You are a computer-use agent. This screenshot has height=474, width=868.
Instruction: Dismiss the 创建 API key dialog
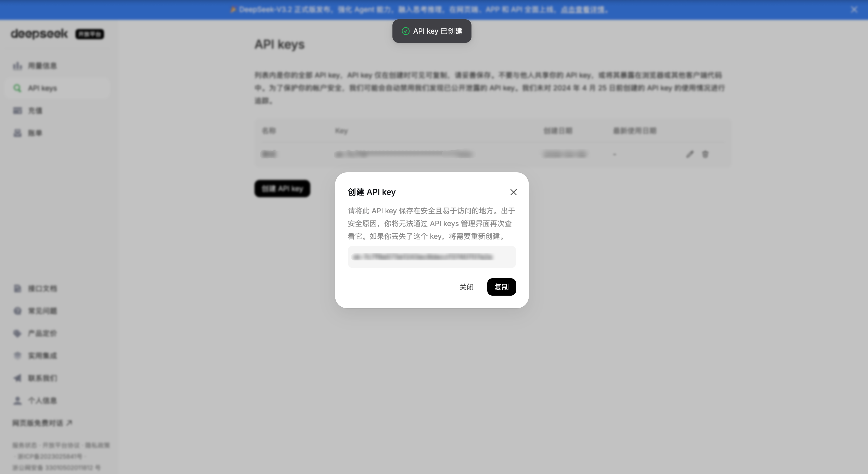tap(513, 192)
